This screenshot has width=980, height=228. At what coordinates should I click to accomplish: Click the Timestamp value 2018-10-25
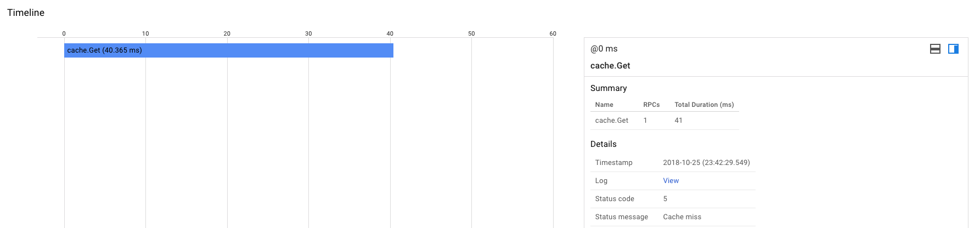706,163
